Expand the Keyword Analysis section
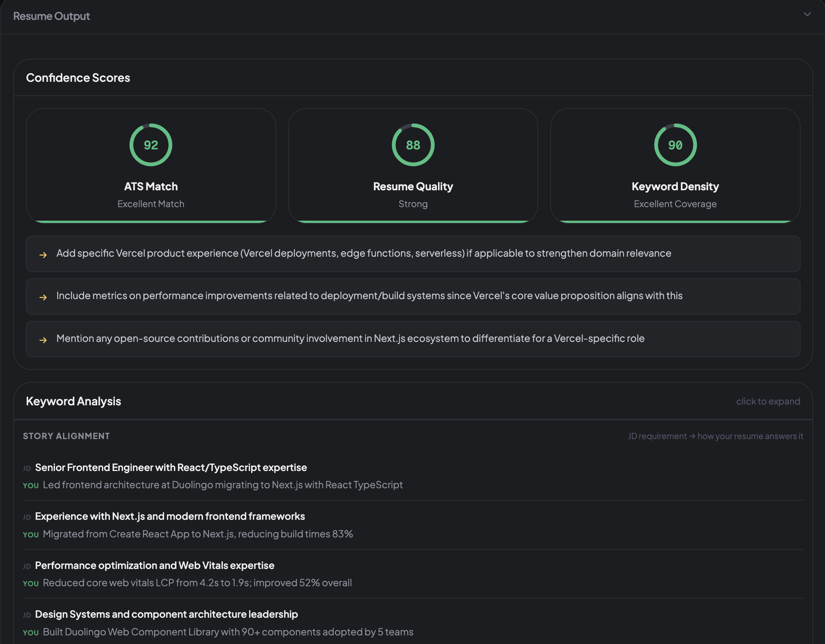The height and width of the screenshot is (644, 825). (73, 401)
